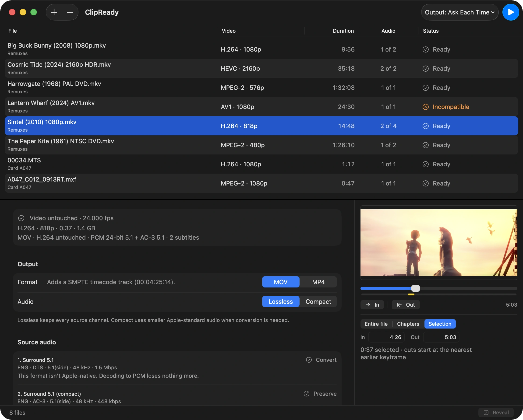The height and width of the screenshot is (420, 523).
Task: Click the Ready check icon for 00034.MTS
Action: [x=425, y=164]
